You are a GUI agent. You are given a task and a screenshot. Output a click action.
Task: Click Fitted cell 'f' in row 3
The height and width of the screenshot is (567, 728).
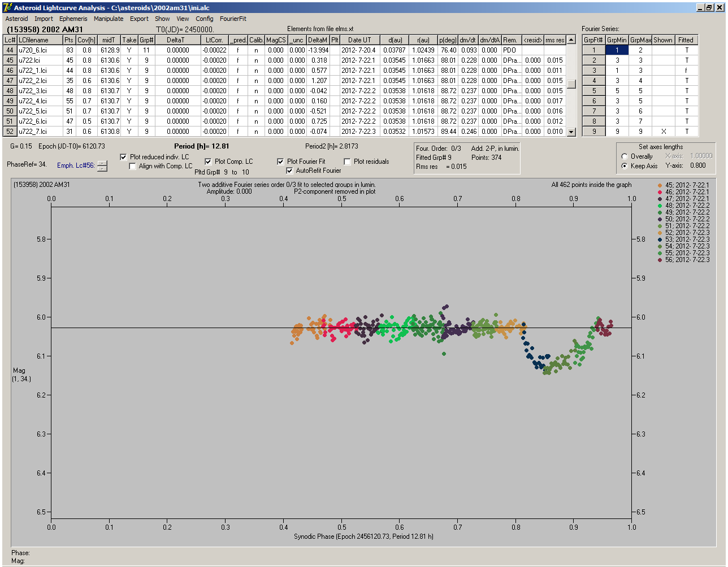tap(686, 71)
